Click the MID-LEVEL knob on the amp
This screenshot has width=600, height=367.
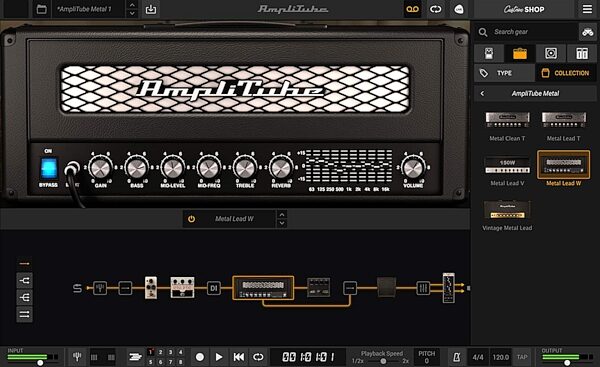tap(173, 168)
